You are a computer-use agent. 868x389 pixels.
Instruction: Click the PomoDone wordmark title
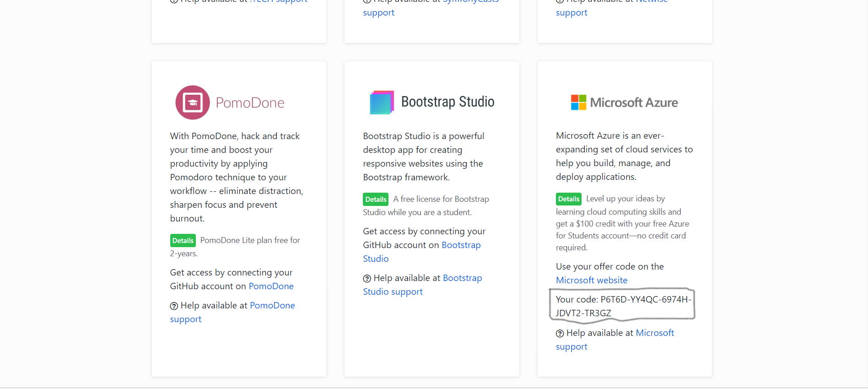click(x=250, y=103)
